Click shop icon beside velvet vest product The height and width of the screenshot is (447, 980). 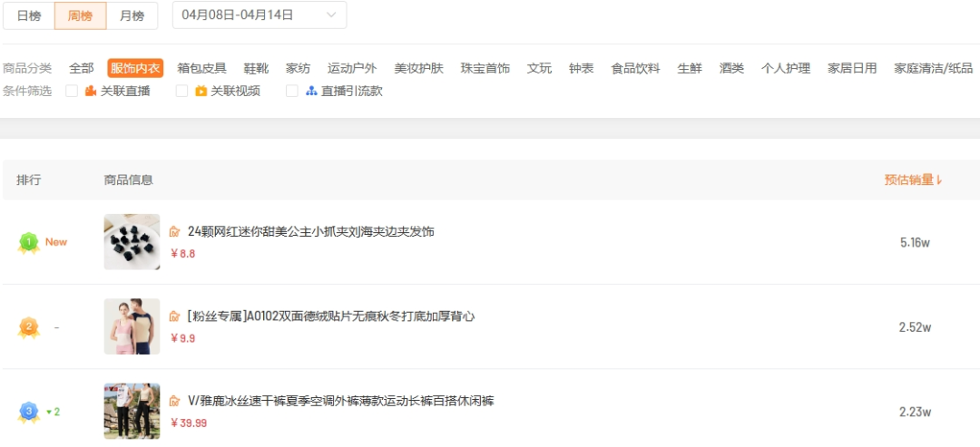pos(175,316)
